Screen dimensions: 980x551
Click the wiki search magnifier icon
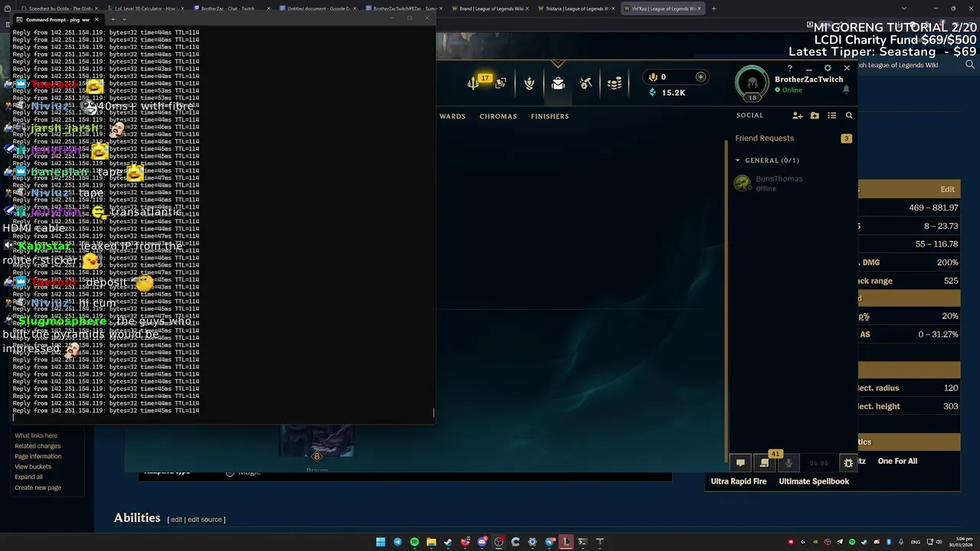point(970,65)
